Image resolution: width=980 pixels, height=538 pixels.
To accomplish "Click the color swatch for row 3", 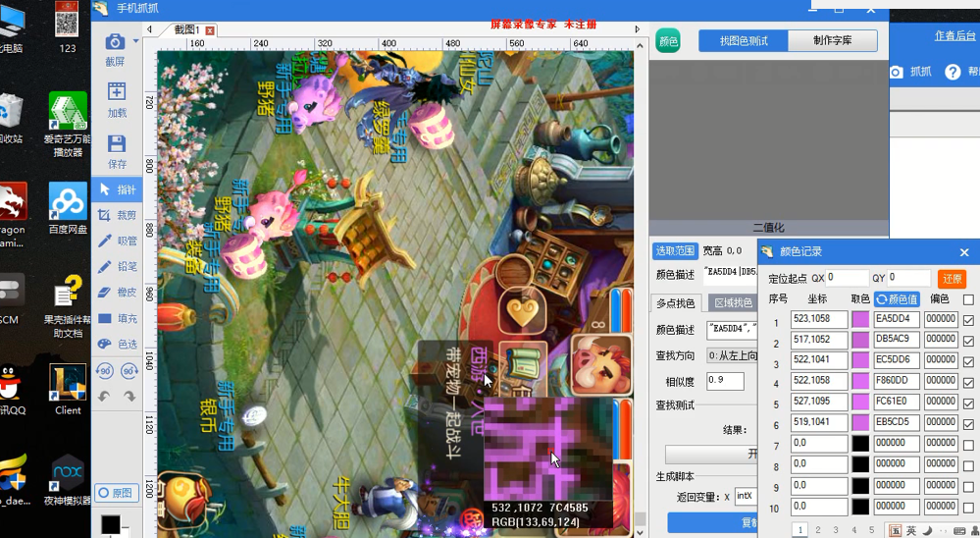I will tap(860, 361).
